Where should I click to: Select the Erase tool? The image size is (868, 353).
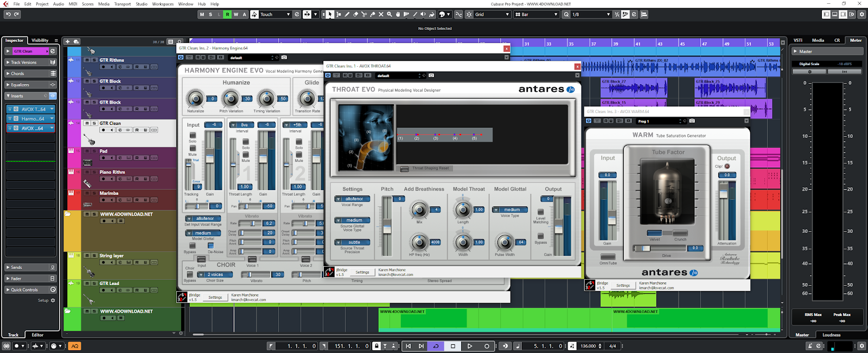click(x=355, y=14)
